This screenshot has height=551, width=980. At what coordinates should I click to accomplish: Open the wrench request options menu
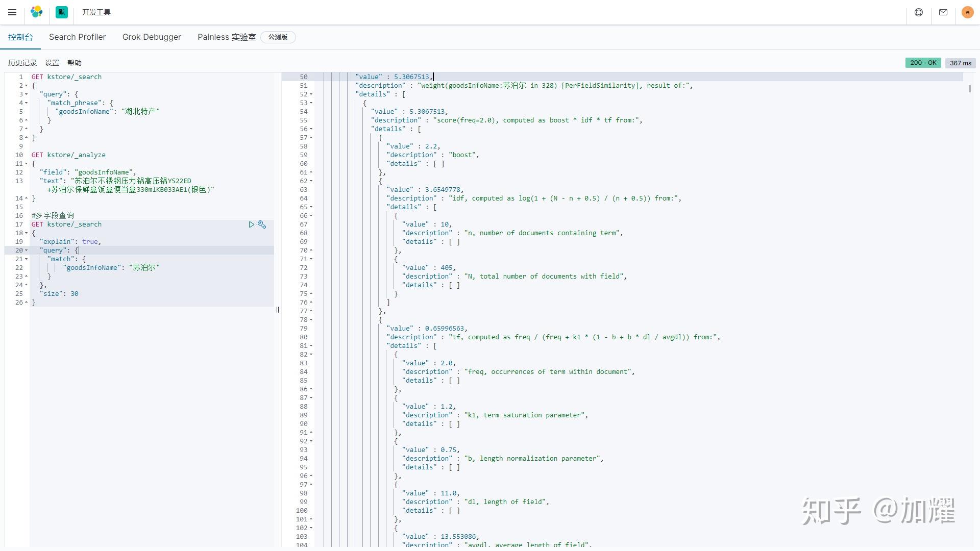point(262,224)
